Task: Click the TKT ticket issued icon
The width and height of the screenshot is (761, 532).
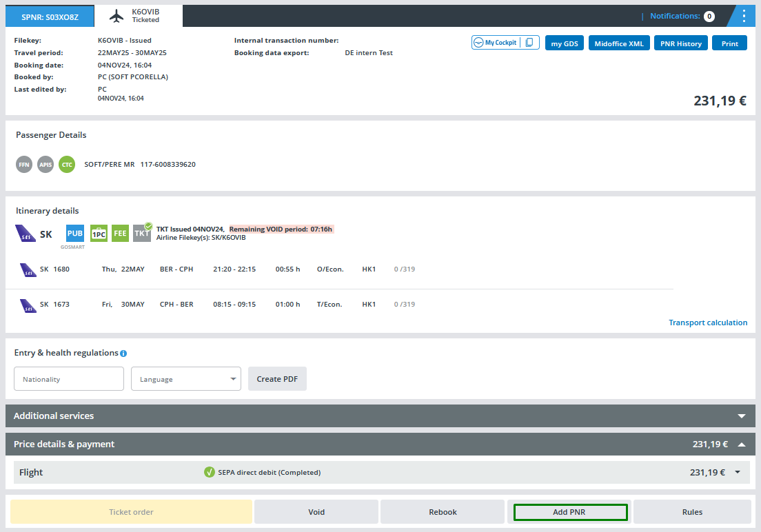Action: pyautogui.click(x=142, y=233)
